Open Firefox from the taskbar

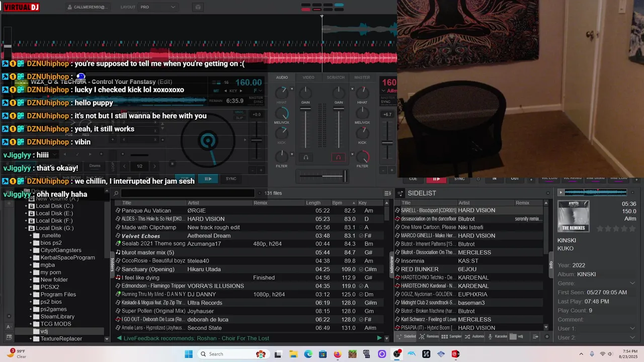tap(337, 354)
